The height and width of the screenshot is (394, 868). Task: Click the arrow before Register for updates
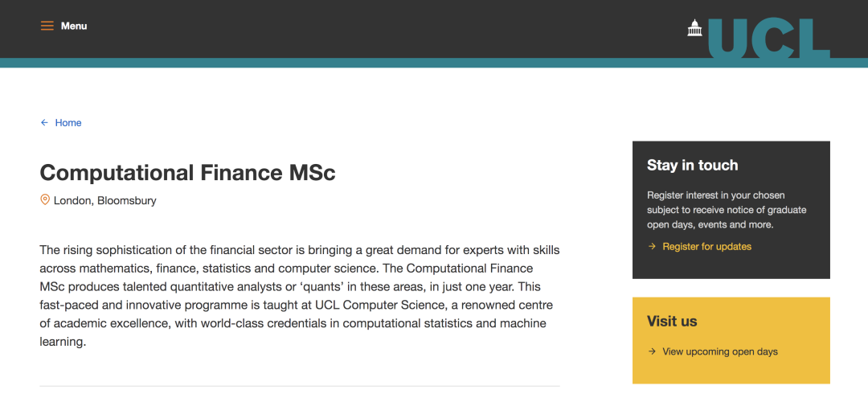[652, 246]
